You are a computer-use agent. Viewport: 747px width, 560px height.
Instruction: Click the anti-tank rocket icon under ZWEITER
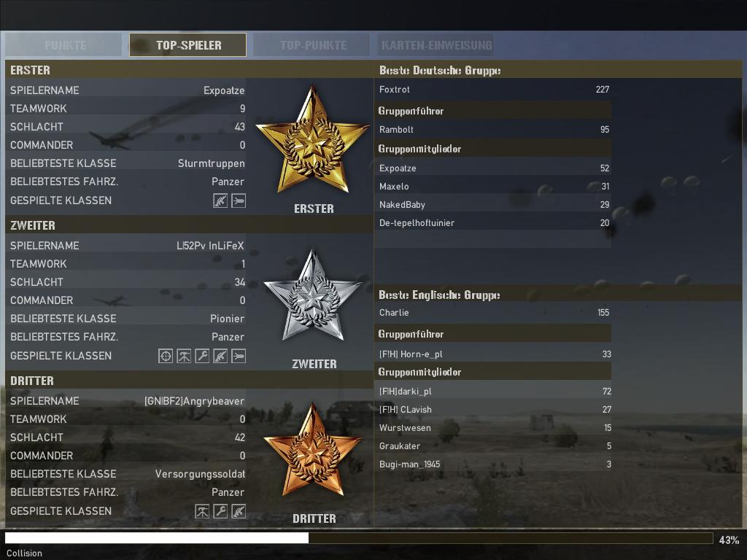[x=239, y=356]
